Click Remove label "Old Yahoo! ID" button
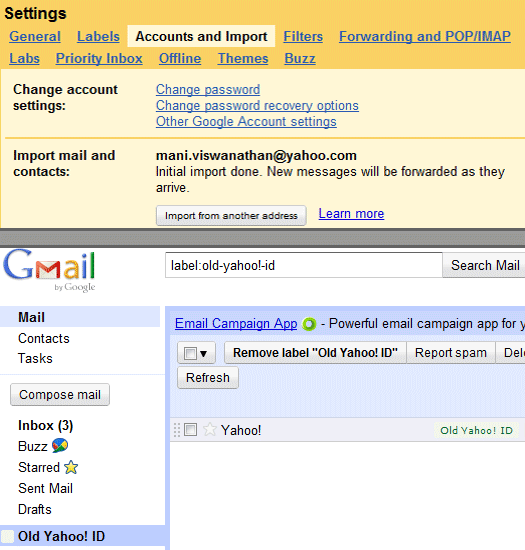Screen dimensions: 525x550 click(315, 353)
